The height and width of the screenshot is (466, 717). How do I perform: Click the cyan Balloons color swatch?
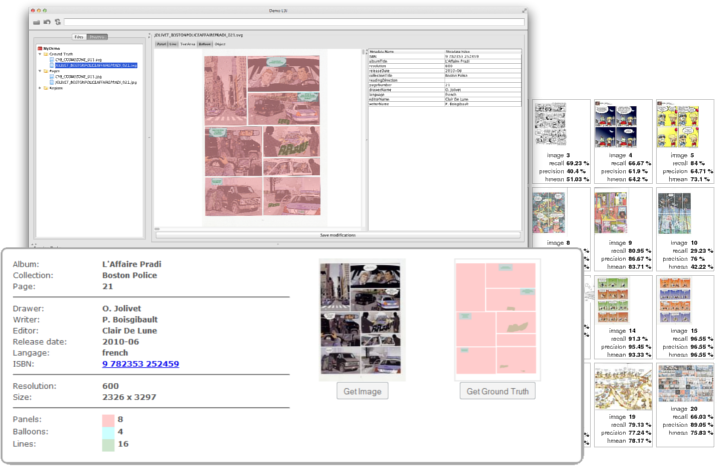pyautogui.click(x=108, y=432)
